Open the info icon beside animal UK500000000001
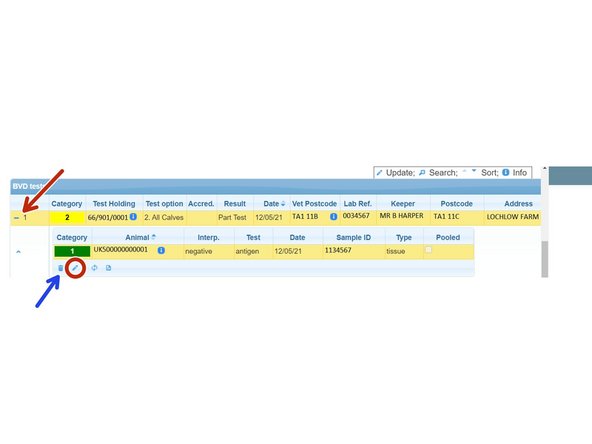This screenshot has height=444, width=592. pyautogui.click(x=161, y=250)
